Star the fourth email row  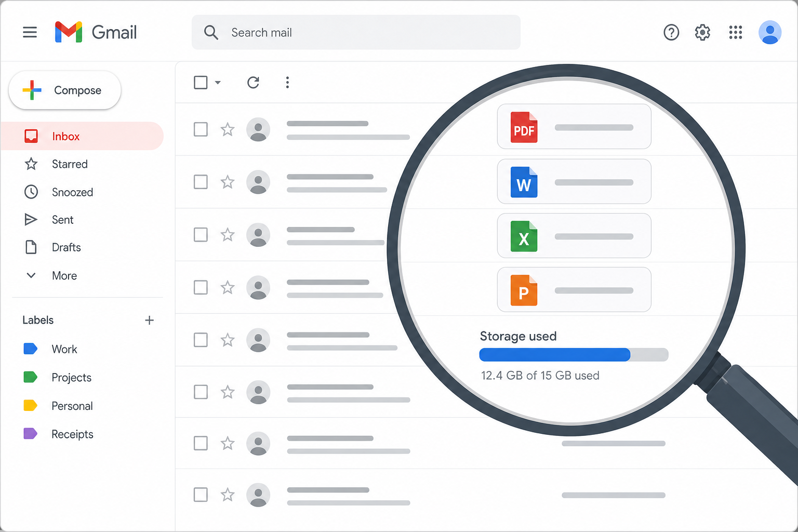point(228,287)
